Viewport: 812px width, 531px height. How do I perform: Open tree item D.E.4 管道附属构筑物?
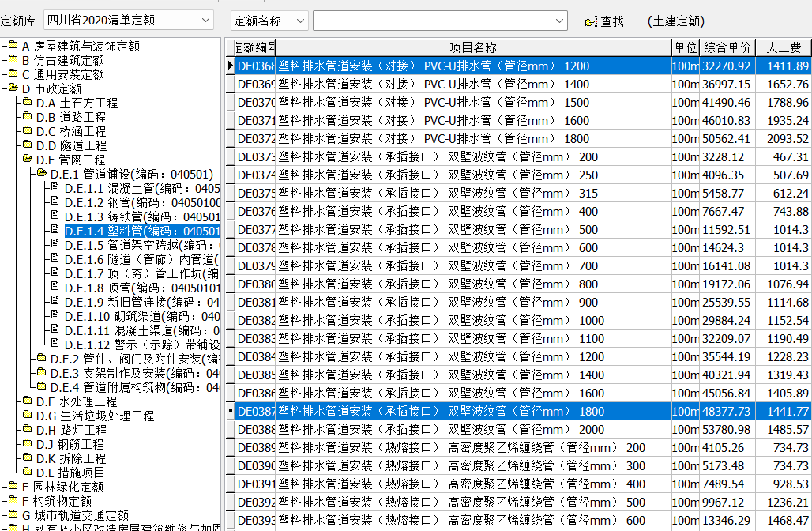134,387
